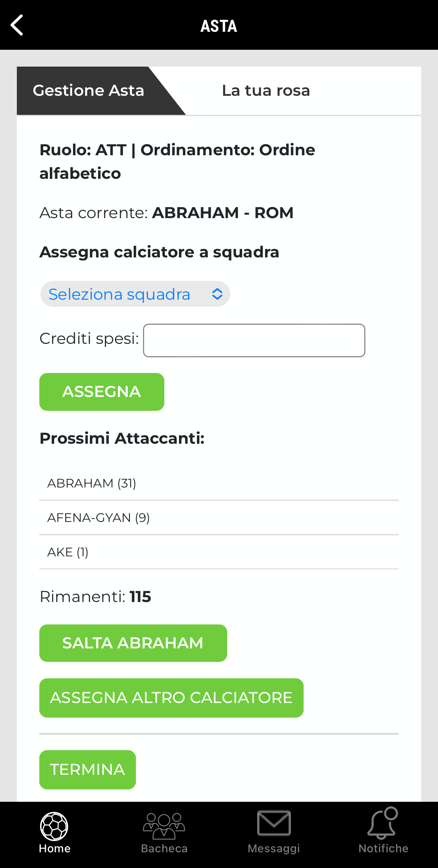Open Messaggi envelope icon
Image resolution: width=438 pixels, height=868 pixels.
[x=274, y=823]
